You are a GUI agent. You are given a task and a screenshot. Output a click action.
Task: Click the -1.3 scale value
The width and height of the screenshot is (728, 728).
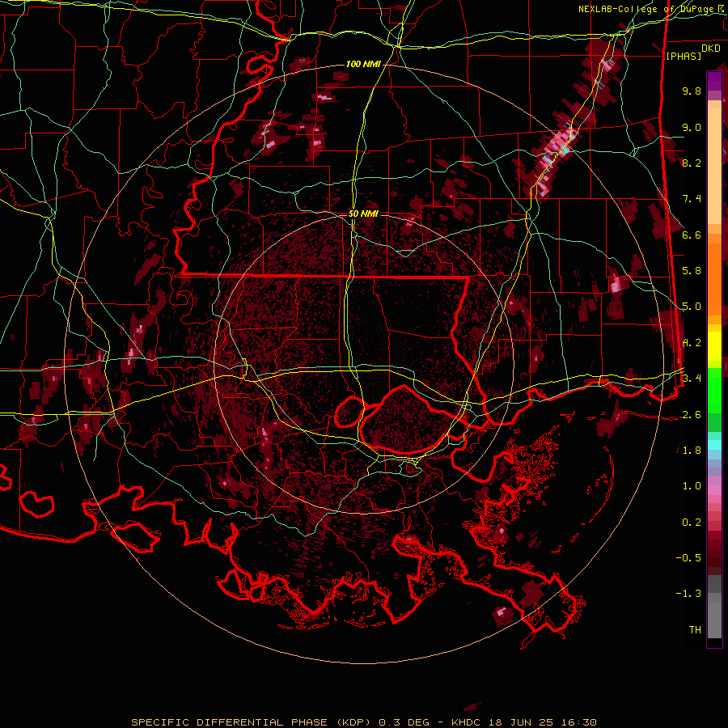point(688,594)
